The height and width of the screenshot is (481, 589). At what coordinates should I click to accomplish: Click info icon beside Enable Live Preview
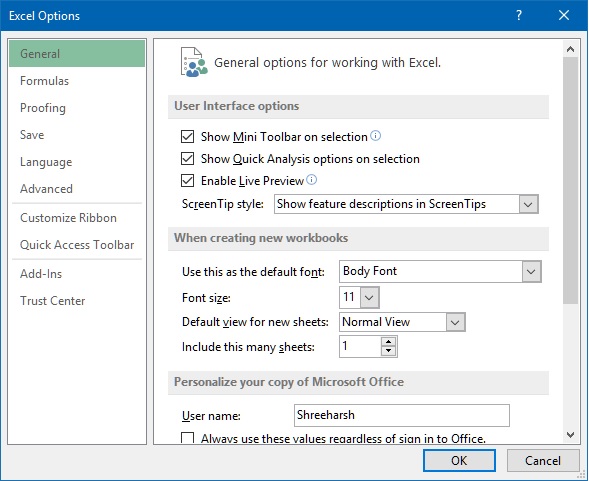(x=311, y=180)
